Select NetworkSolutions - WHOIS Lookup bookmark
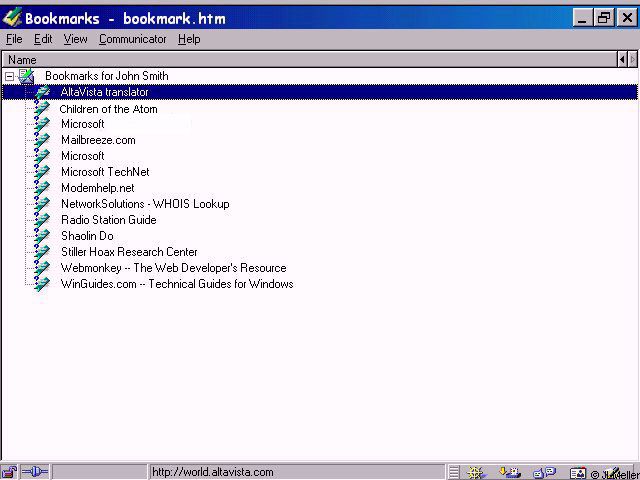Image resolution: width=640 pixels, height=480 pixels. click(145, 204)
